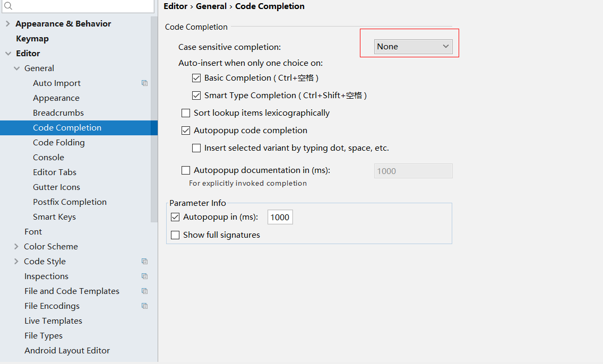This screenshot has width=603, height=364.
Task: Open Case sensitive completion dropdown
Action: coord(413,47)
